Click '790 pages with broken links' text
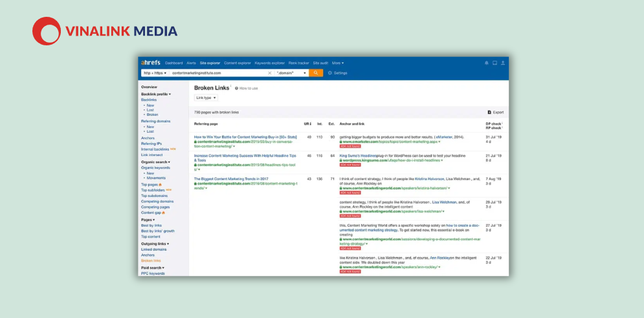 pos(216,112)
